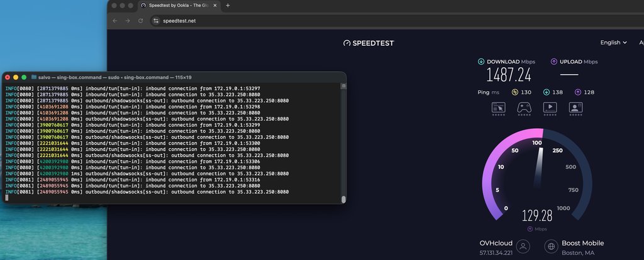Click the idle ping icon showing 130
The image size is (644, 260).
pyautogui.click(x=515, y=92)
